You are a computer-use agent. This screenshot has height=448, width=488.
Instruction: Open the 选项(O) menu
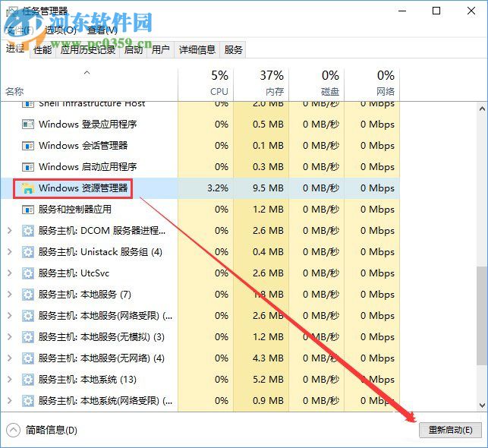[x=61, y=30]
